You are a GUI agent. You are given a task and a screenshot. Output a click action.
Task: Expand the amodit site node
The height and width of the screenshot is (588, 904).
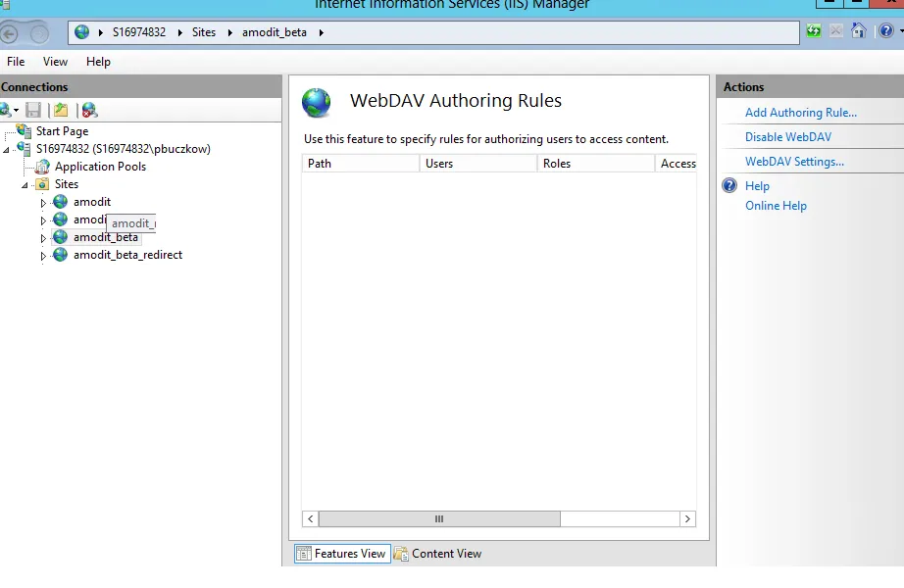click(x=43, y=203)
